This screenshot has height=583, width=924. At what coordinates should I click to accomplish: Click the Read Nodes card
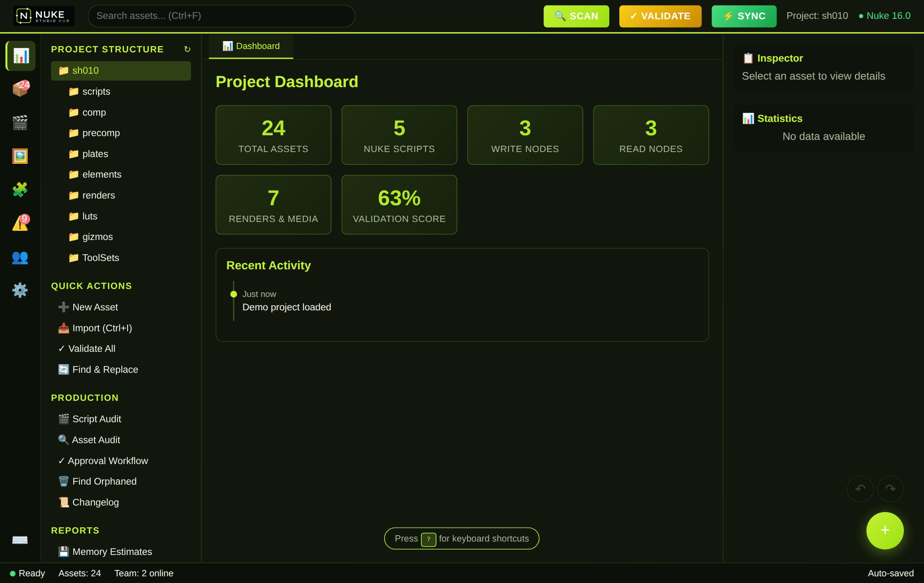tap(651, 135)
